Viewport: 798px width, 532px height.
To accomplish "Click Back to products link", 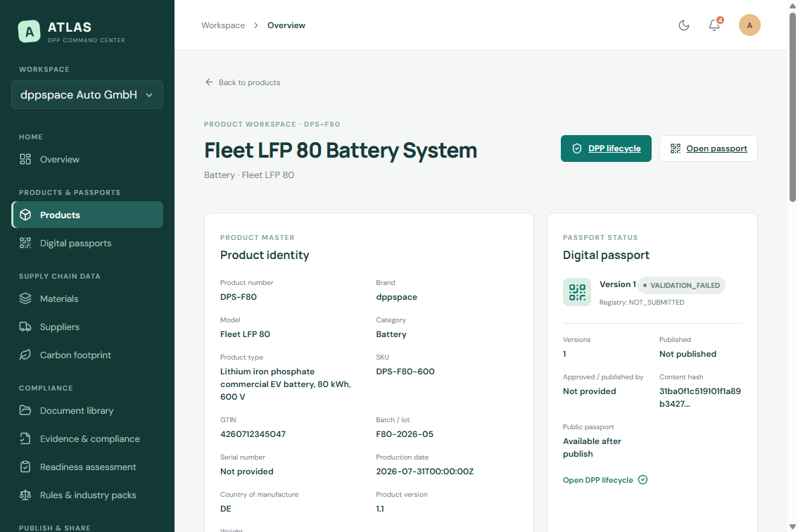I will pyautogui.click(x=243, y=82).
